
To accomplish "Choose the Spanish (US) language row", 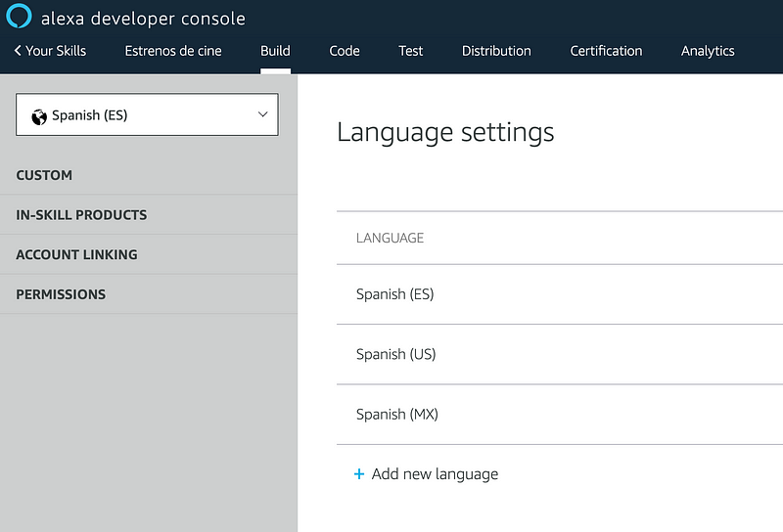I will (x=395, y=354).
